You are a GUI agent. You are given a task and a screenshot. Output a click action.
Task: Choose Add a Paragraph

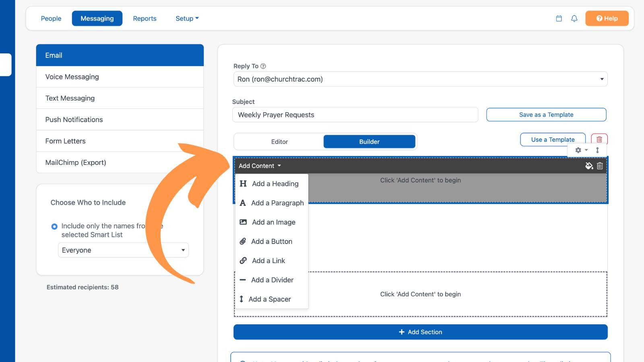[x=272, y=203]
